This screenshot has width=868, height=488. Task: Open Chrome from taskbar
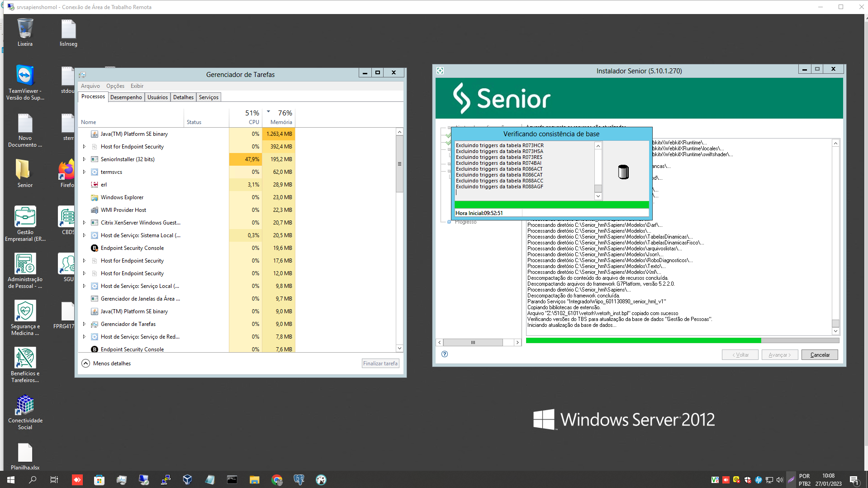click(277, 479)
